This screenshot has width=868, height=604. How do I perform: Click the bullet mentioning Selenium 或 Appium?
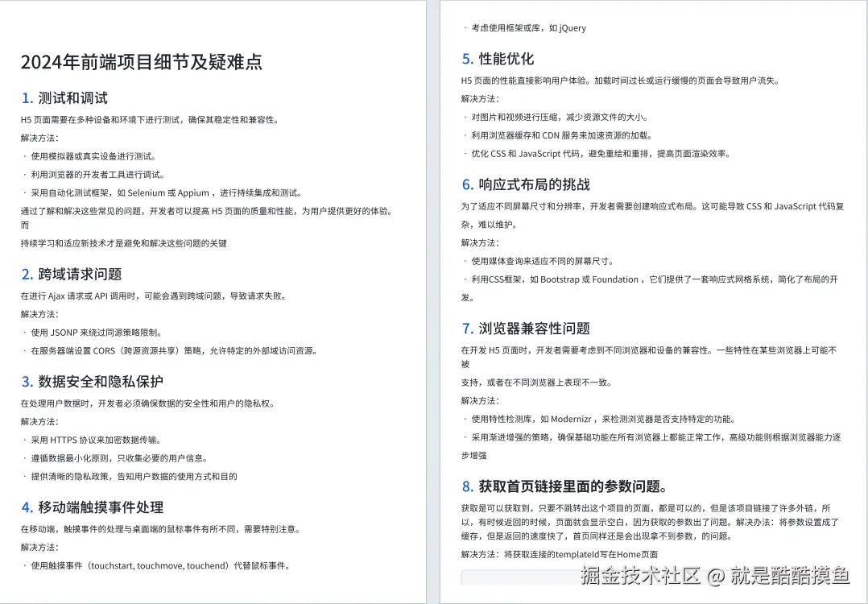pos(167,192)
